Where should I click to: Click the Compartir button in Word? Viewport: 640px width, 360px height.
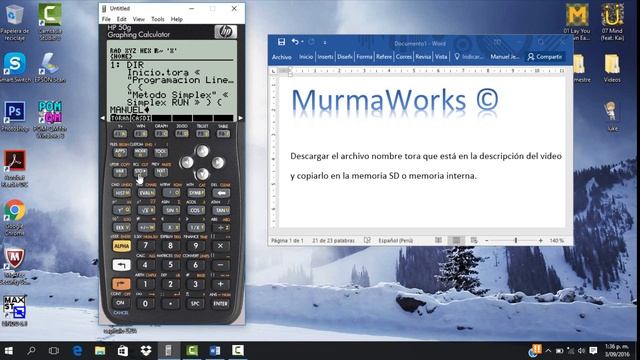pos(545,57)
